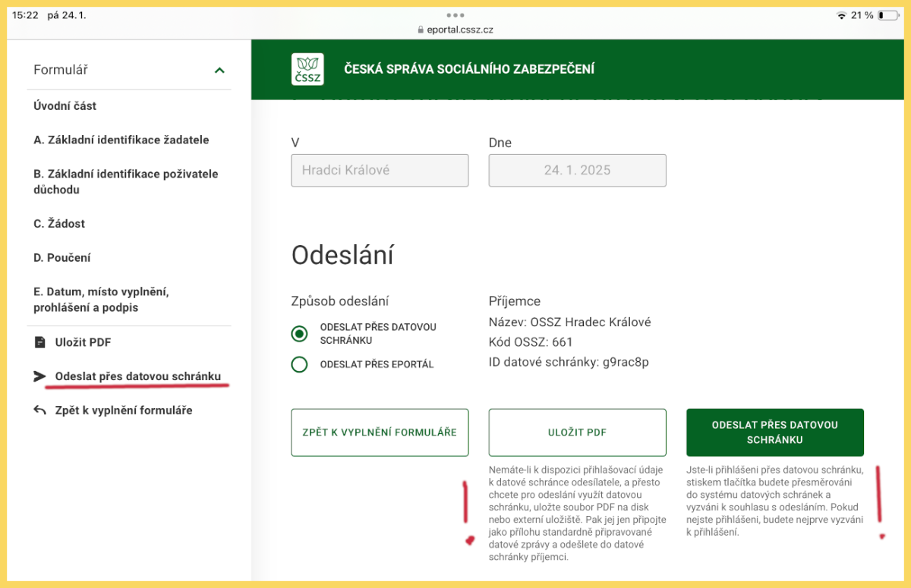Collapse the Formulář section chevron
The height and width of the screenshot is (588, 911).
tap(219, 71)
